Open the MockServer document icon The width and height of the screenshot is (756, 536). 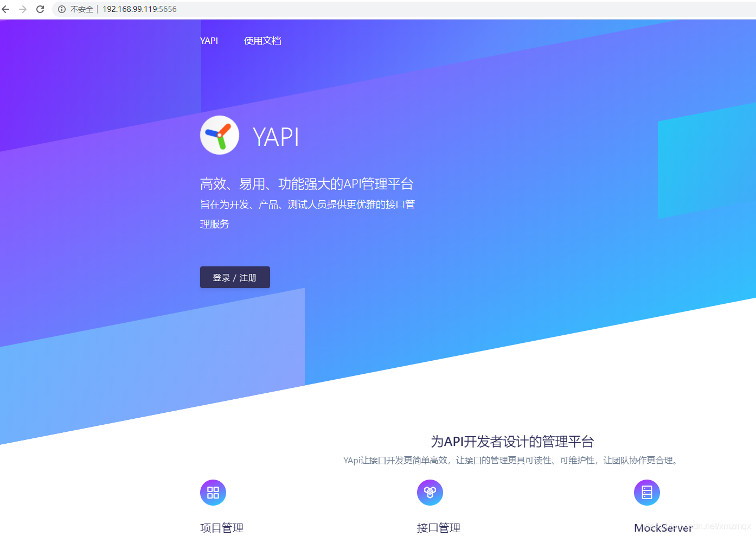pyautogui.click(x=646, y=492)
